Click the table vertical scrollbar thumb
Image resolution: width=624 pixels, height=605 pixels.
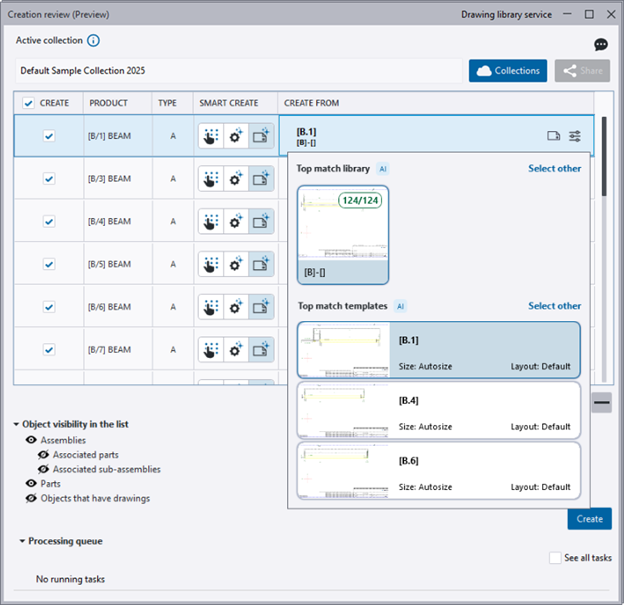click(x=604, y=156)
